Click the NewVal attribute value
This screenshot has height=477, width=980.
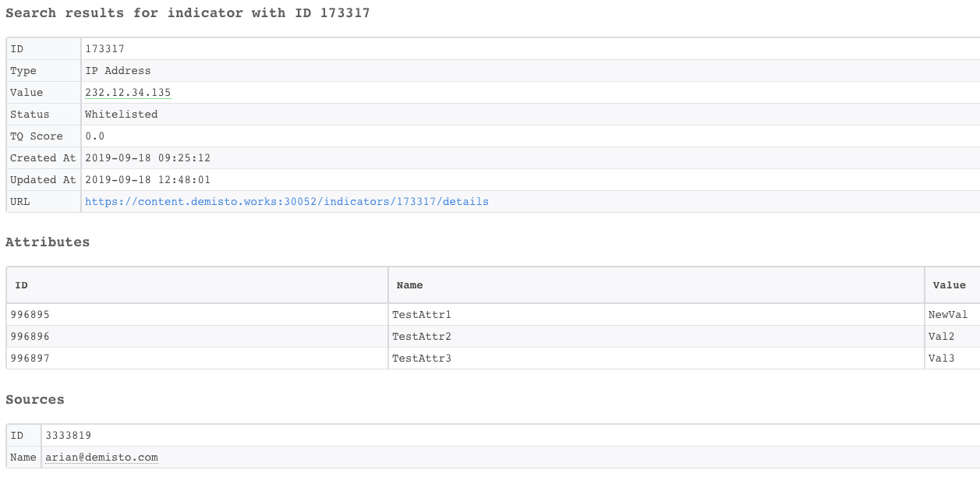pos(948,315)
